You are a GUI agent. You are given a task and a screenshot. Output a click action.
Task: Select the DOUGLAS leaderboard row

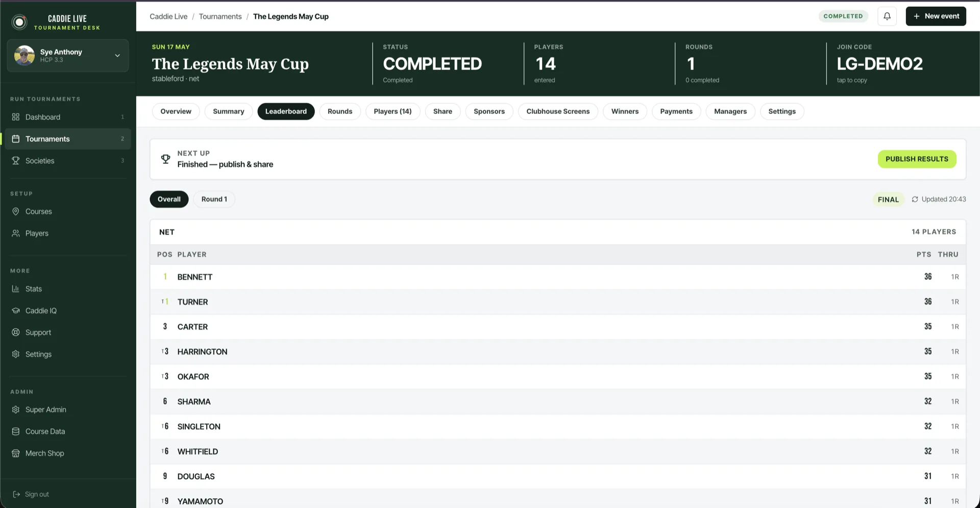(x=558, y=476)
